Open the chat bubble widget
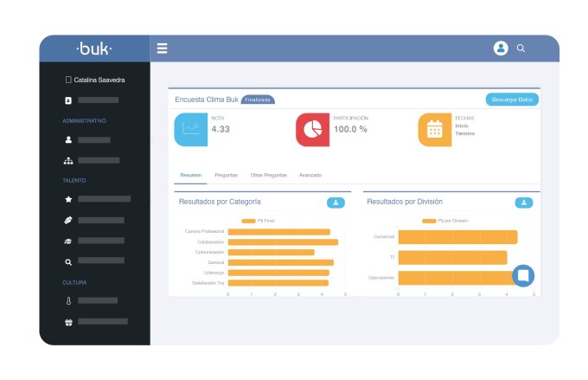Image resolution: width=588 pixels, height=380 pixels. click(523, 275)
